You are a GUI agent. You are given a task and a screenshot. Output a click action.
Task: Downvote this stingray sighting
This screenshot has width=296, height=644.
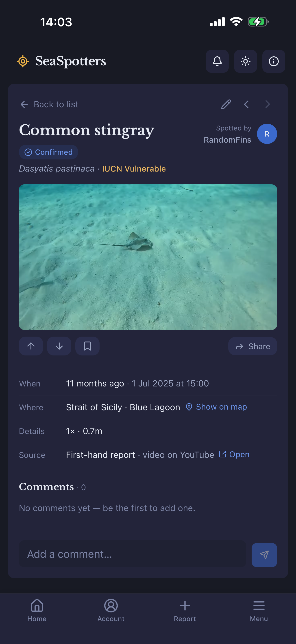[x=59, y=346]
